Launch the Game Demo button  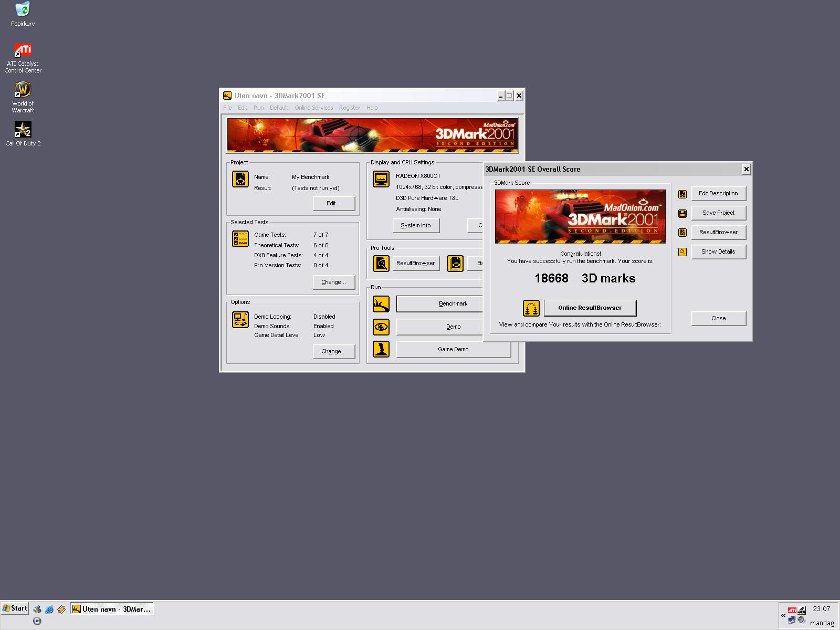[x=454, y=350]
